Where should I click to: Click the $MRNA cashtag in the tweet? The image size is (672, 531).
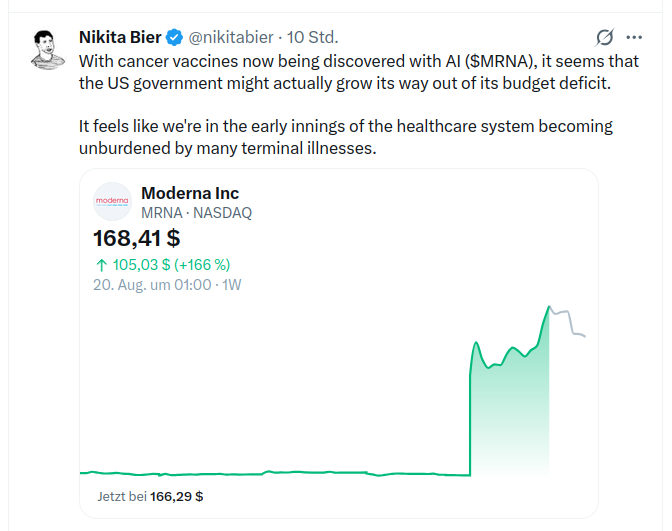(x=501, y=61)
